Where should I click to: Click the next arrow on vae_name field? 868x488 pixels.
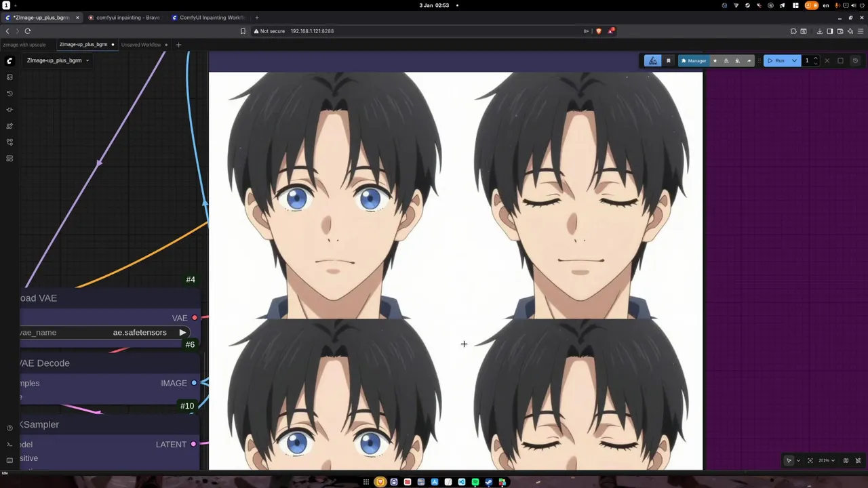tap(182, 333)
